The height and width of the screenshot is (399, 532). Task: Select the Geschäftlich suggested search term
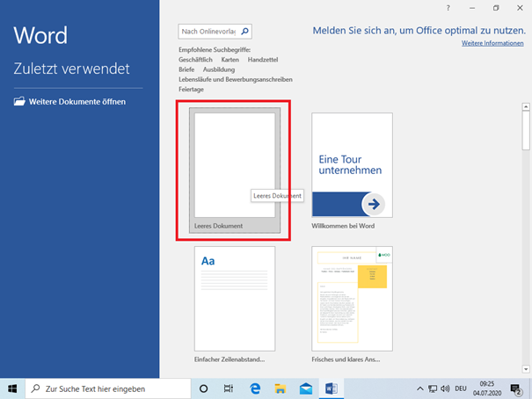[x=197, y=59]
